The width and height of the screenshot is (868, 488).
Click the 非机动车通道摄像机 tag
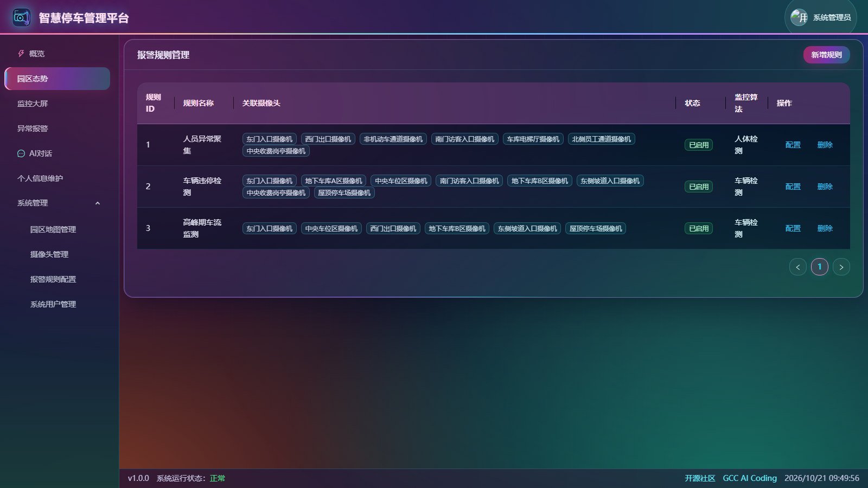[x=393, y=139]
